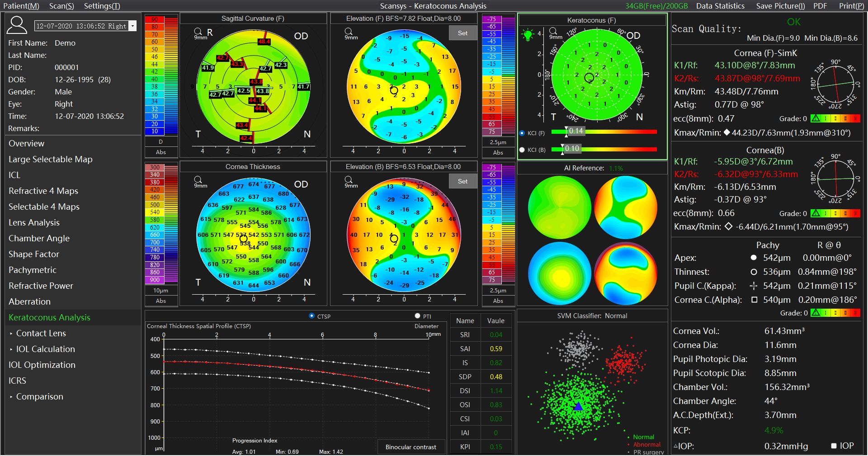Click the Binocular contrast button
The width and height of the screenshot is (868, 456).
click(410, 447)
